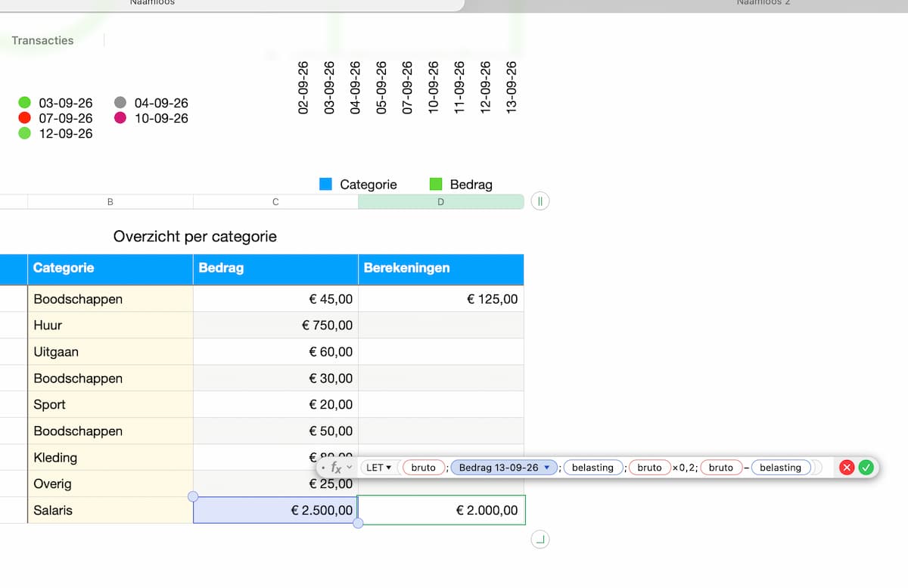Image resolution: width=908 pixels, height=588 pixels.
Task: Select the Categorie header cell
Action: pos(110,268)
